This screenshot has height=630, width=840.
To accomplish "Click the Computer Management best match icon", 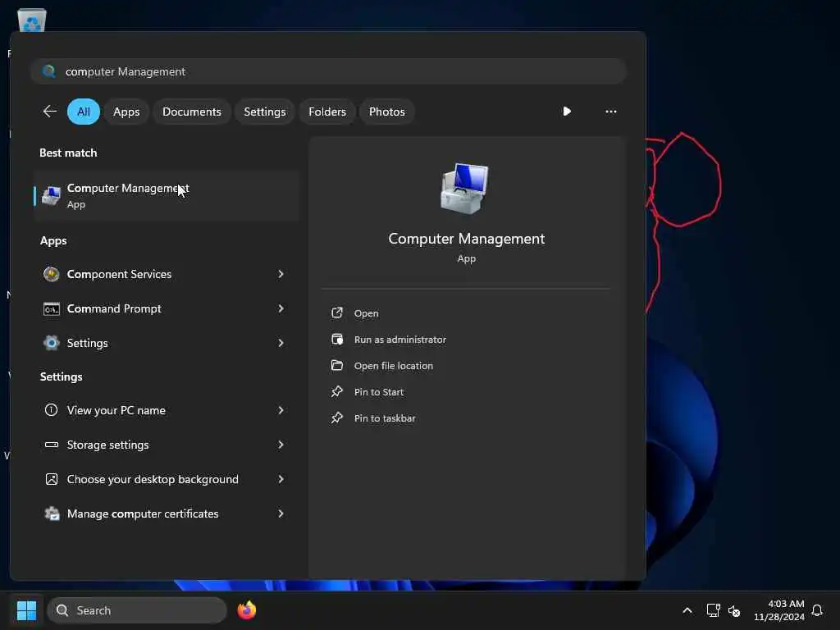I will [52, 195].
